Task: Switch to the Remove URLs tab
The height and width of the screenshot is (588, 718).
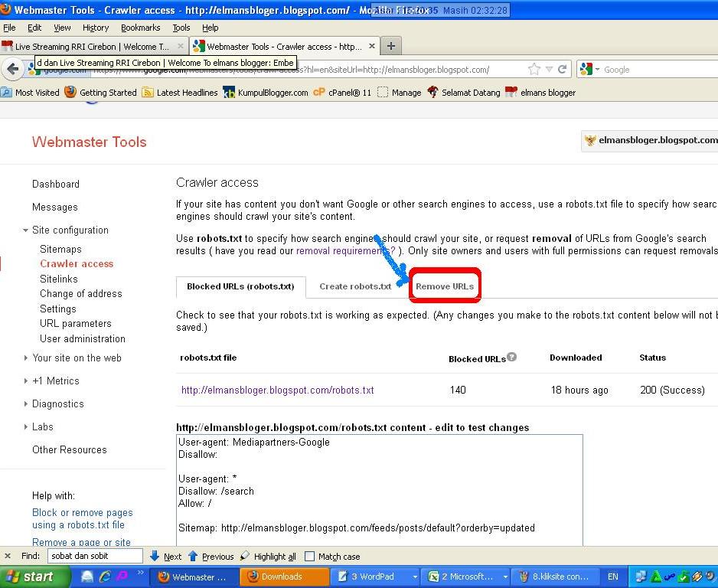Action: 445,286
